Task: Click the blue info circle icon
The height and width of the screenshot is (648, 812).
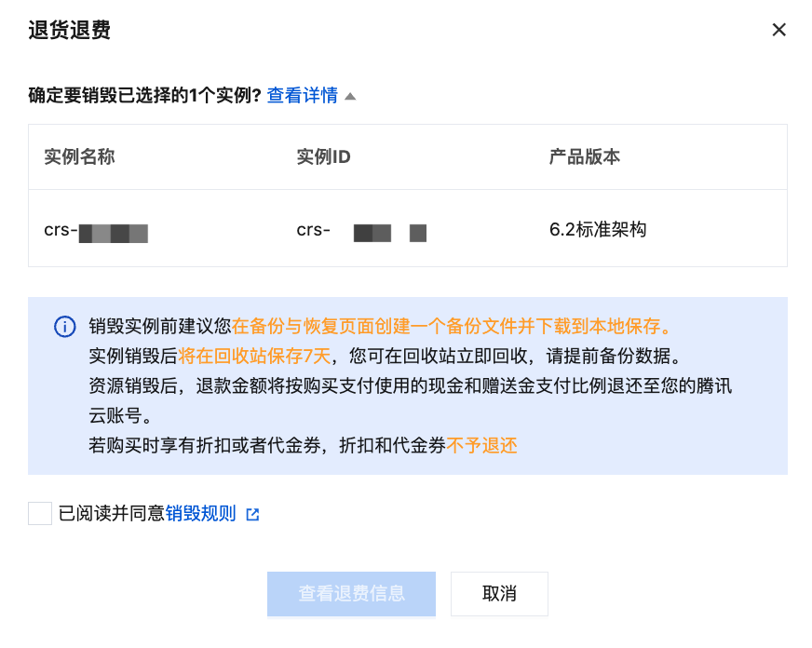Action: pos(64,326)
